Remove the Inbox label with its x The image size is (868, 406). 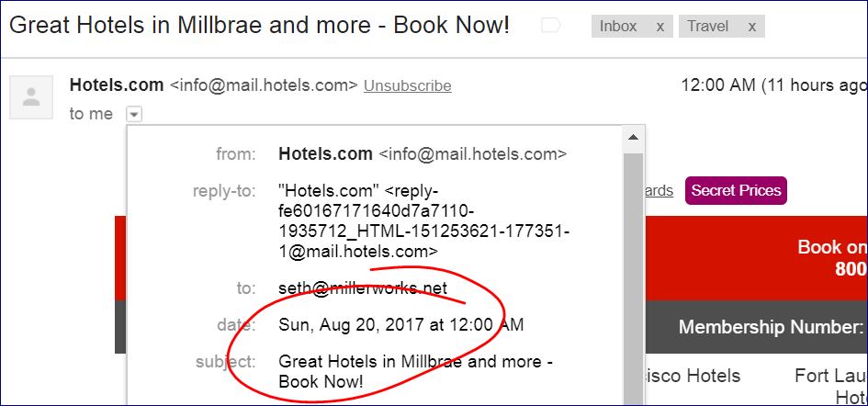click(659, 27)
